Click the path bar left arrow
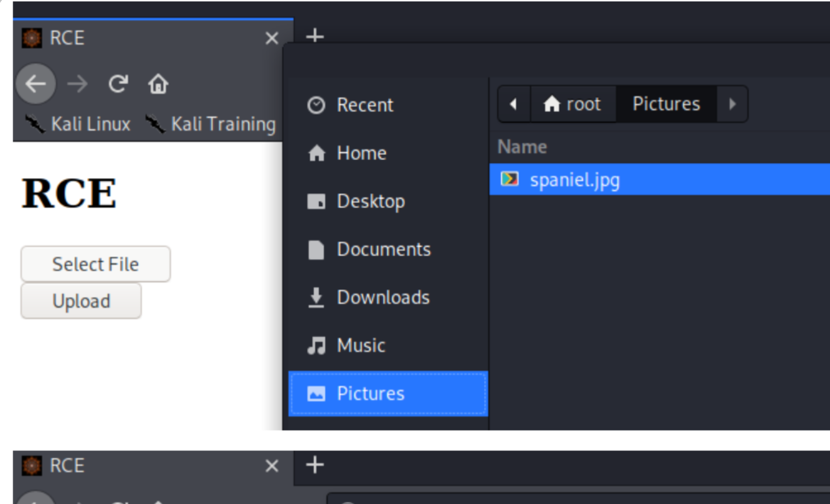The image size is (830, 504). tap(514, 104)
